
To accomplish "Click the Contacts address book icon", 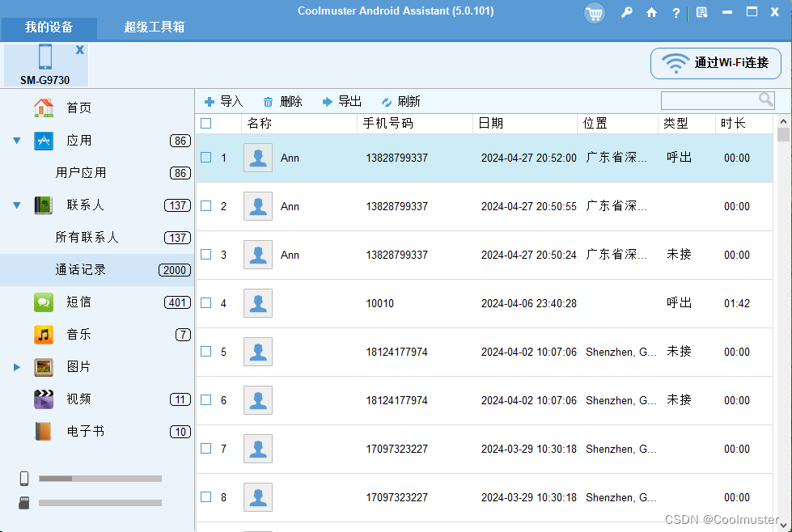I will 44,205.
